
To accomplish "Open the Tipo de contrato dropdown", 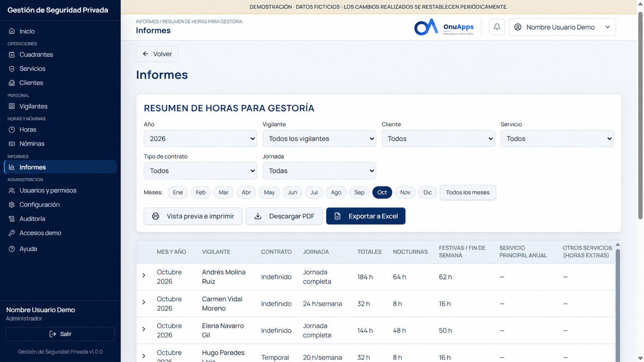I will point(200,171).
